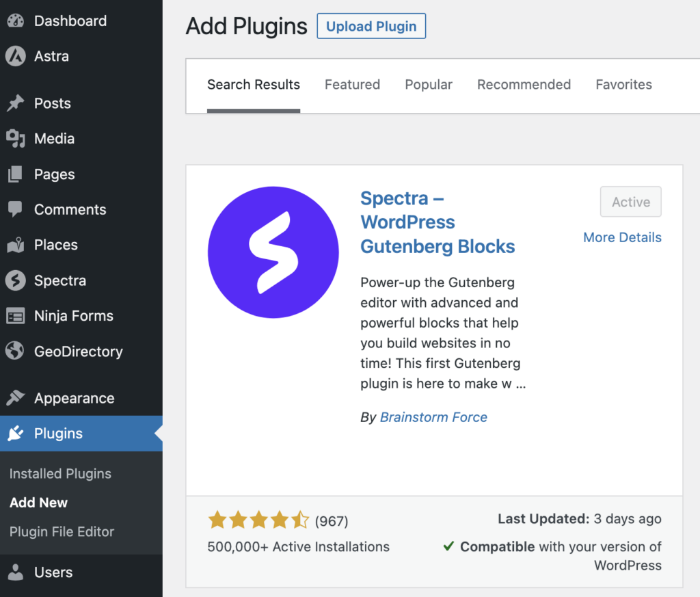
Task: Click the Astra logo icon in sidebar
Action: (x=15, y=56)
